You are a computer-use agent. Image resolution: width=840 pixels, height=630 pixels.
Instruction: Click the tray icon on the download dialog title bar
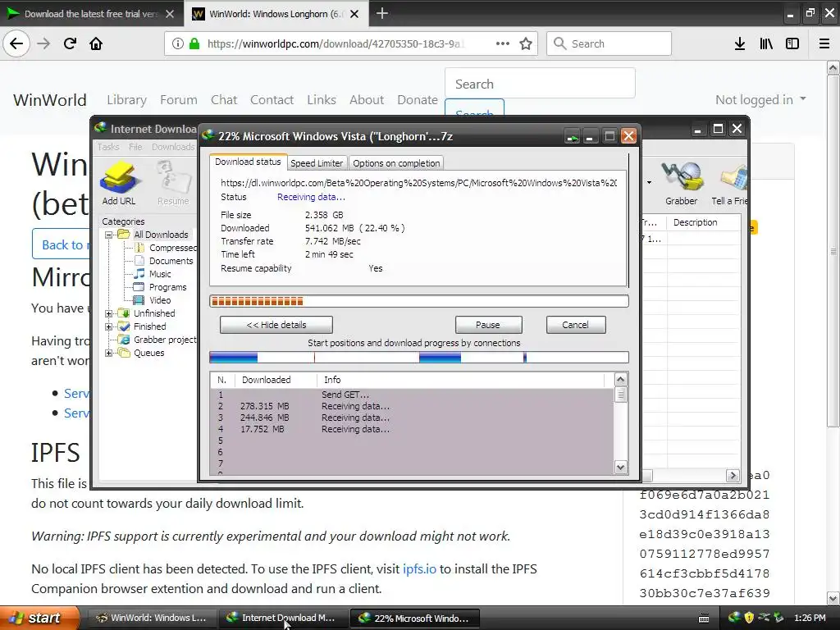(572, 137)
